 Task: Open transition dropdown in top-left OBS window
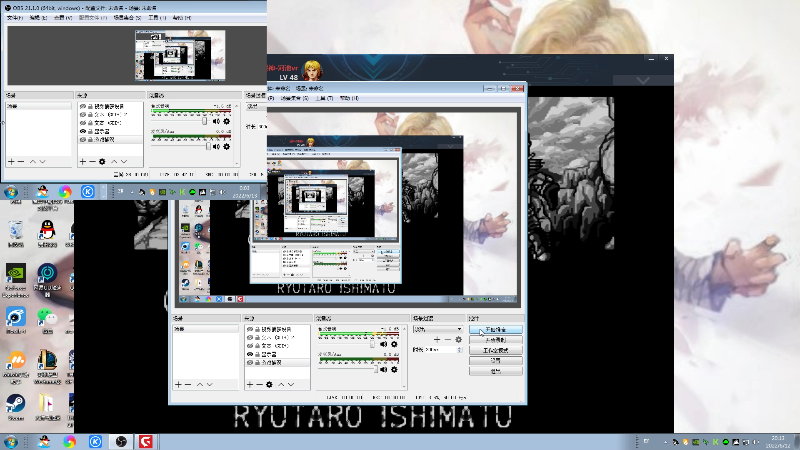coord(256,106)
